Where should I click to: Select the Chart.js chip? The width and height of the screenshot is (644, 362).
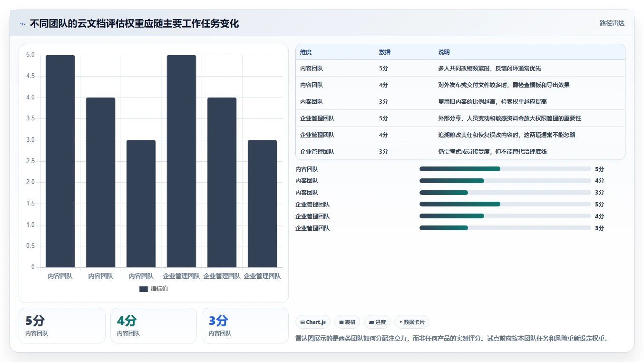(x=313, y=322)
